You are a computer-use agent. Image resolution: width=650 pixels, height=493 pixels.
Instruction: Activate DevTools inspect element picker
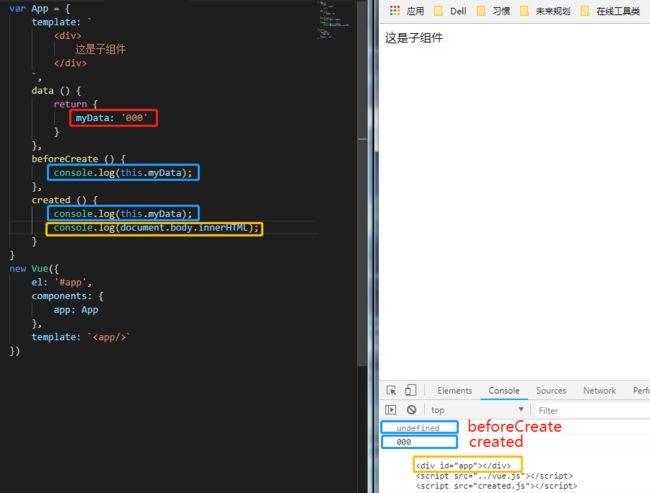point(391,390)
